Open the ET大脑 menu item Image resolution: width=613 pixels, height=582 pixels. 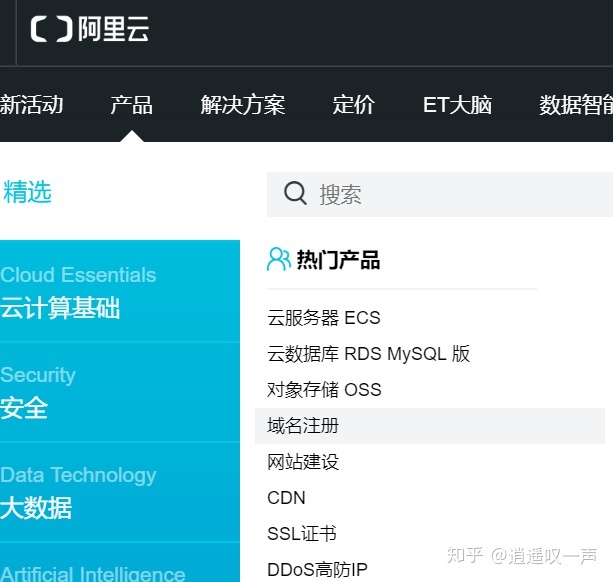457,105
